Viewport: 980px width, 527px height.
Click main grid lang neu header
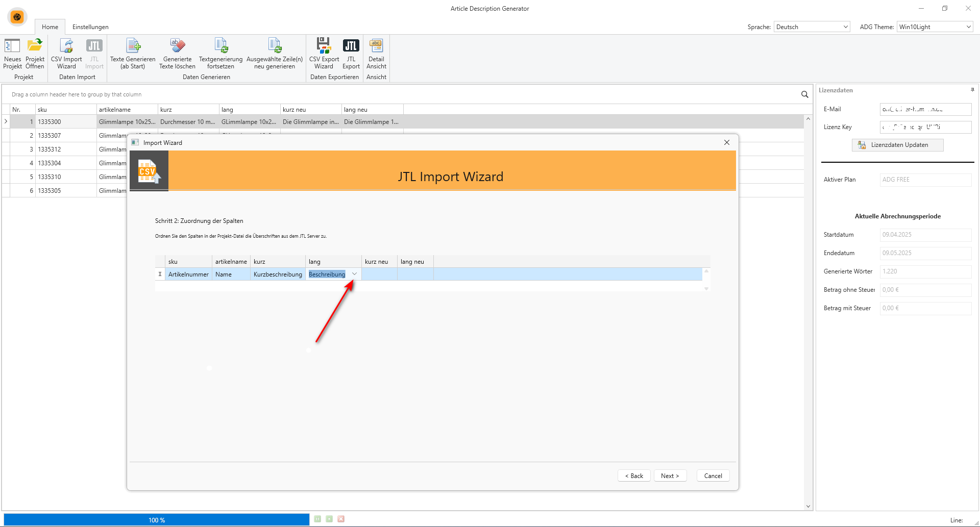pyautogui.click(x=373, y=110)
